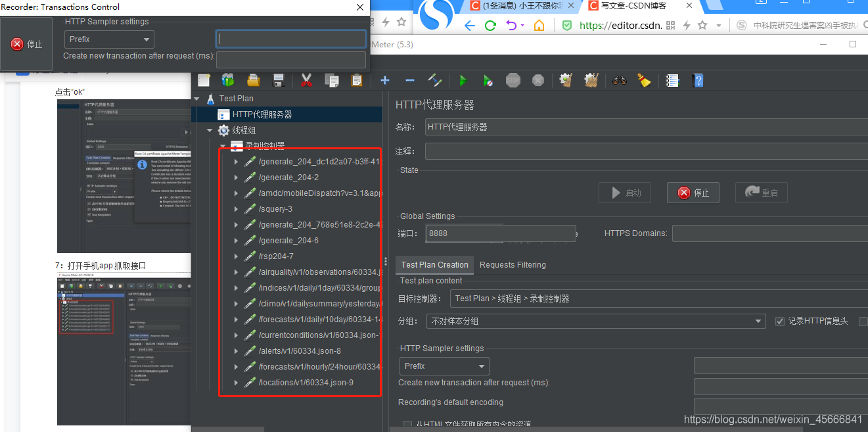Click the 端口 field showing 8888
This screenshot has width=868, height=432.
pos(501,233)
